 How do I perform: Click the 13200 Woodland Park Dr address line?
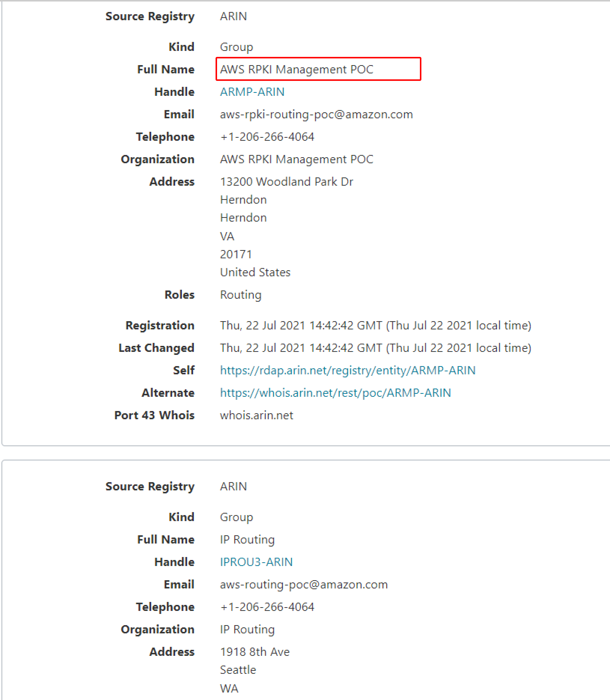tap(287, 182)
